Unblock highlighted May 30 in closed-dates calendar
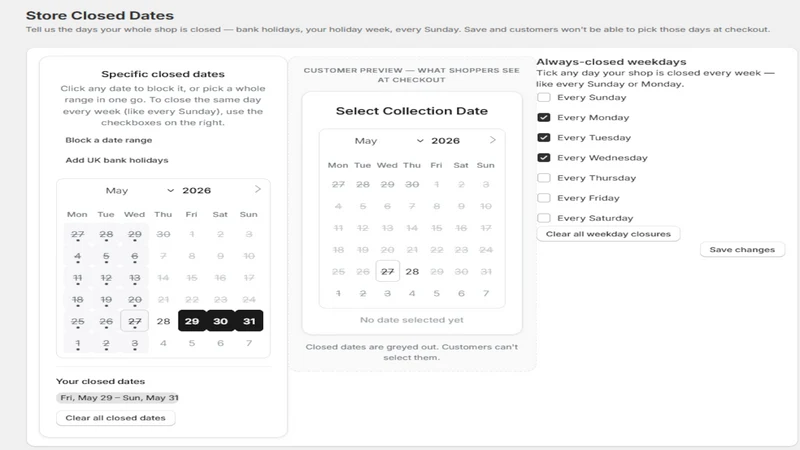800x450 pixels. pyautogui.click(x=220, y=321)
